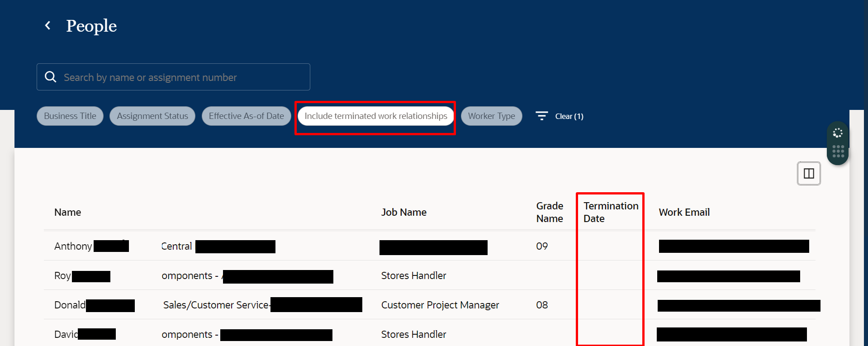Click the Grade Name column header
This screenshot has height=346, width=868.
[550, 212]
